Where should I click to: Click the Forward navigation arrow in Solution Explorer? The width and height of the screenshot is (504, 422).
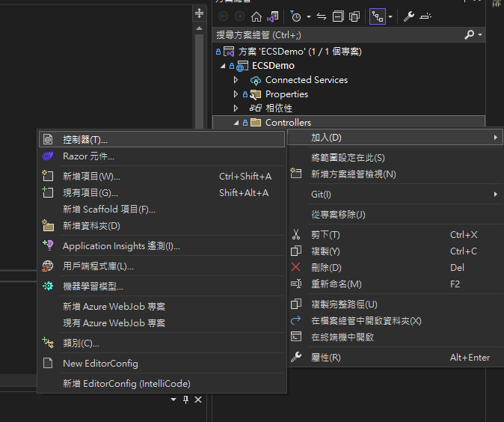pos(239,16)
